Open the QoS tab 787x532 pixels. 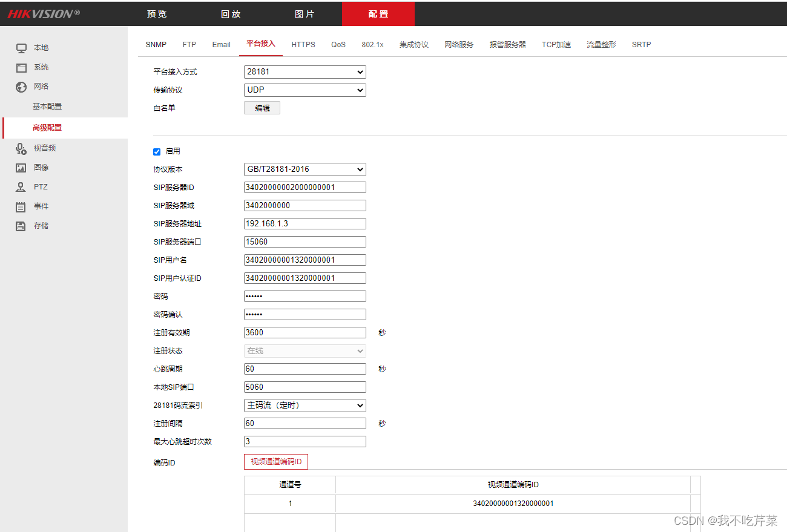pyautogui.click(x=338, y=45)
